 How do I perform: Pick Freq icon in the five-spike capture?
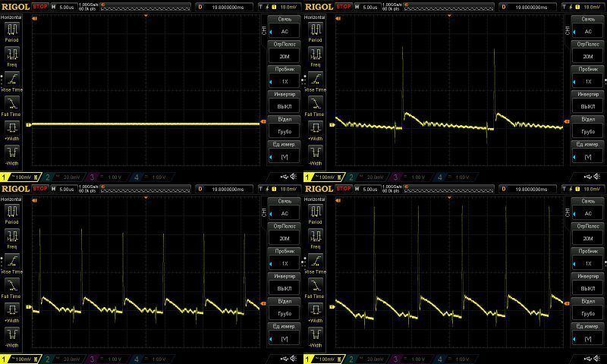tap(316, 237)
